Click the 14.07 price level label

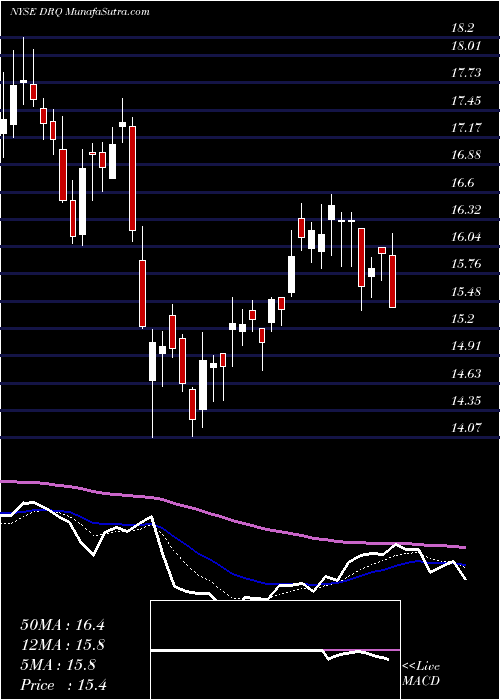[467, 428]
